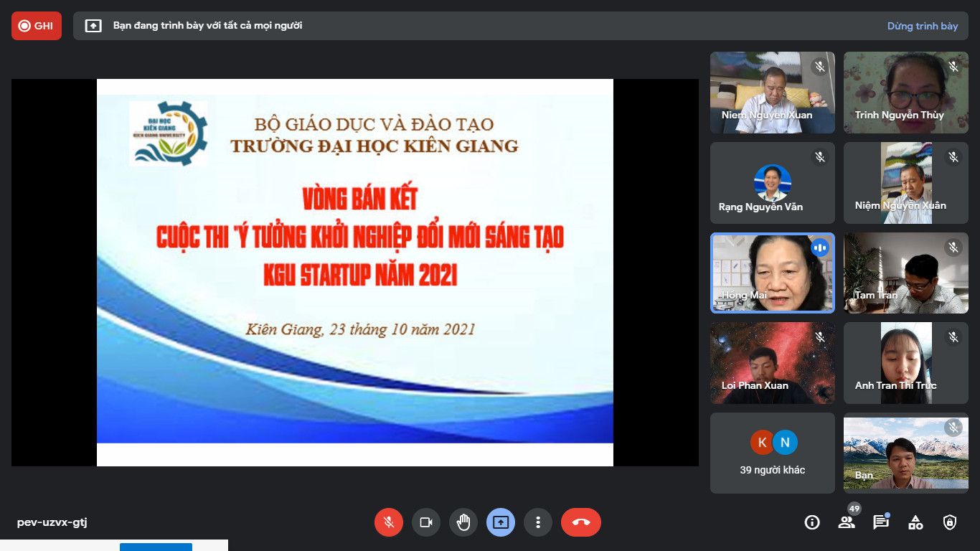980x551 pixels.
Task: Raise hand in the meeting
Action: coord(463,522)
